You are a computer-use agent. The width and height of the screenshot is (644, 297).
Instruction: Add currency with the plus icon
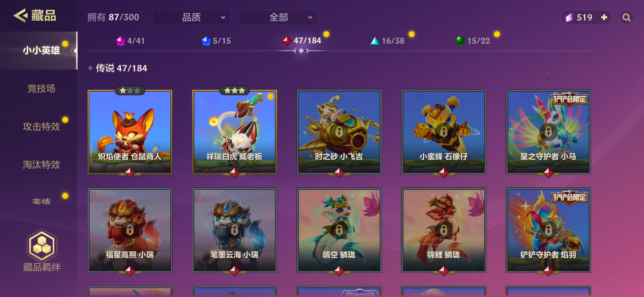pyautogui.click(x=604, y=17)
